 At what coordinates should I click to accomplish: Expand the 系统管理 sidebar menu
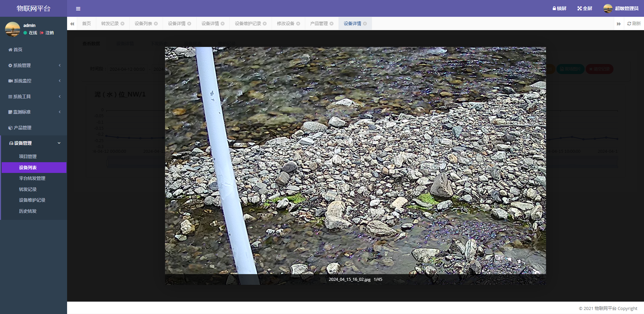[x=34, y=65]
